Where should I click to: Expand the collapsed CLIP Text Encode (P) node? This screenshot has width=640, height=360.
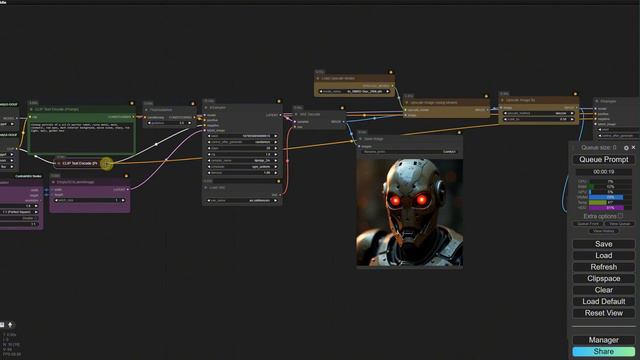pos(58,163)
